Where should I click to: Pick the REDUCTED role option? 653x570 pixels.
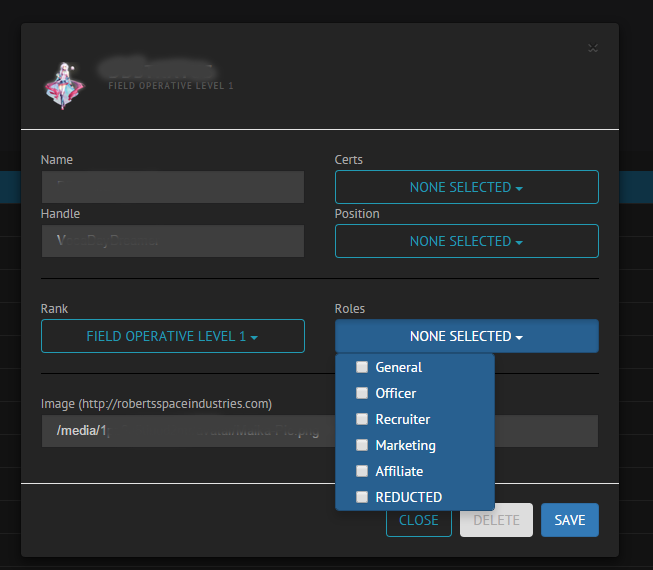click(x=362, y=497)
